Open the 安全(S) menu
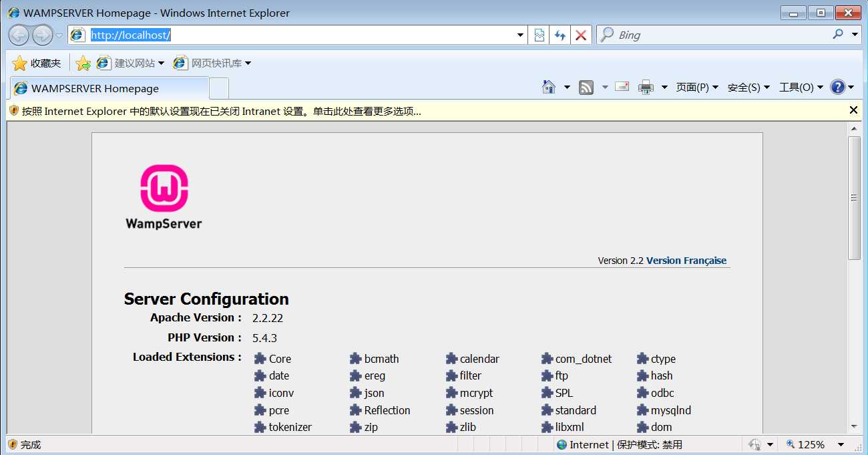Viewport: 868px width, 455px height. tap(748, 87)
